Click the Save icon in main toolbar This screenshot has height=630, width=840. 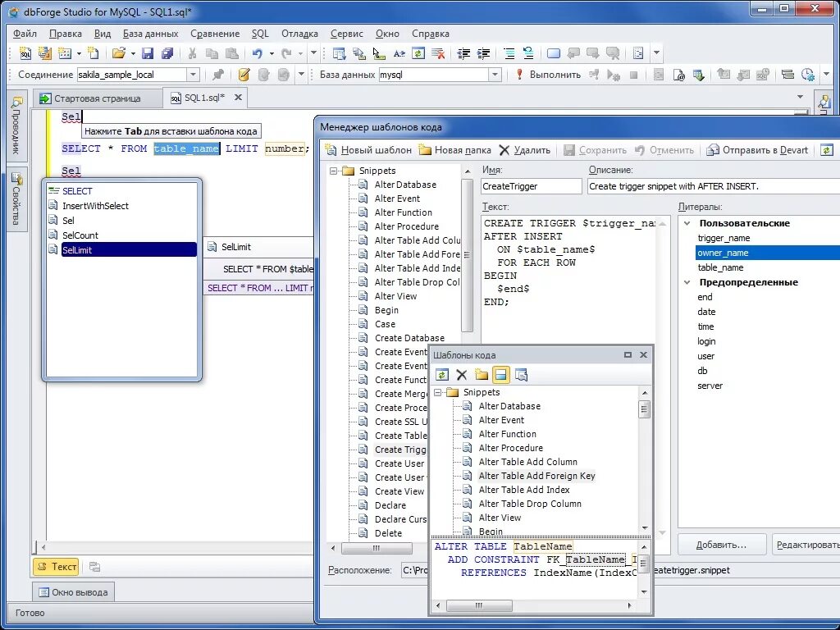click(148, 53)
